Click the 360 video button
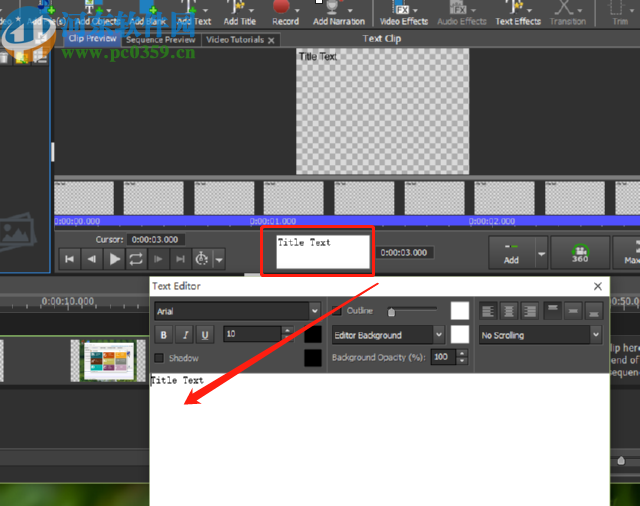 pyautogui.click(x=580, y=253)
